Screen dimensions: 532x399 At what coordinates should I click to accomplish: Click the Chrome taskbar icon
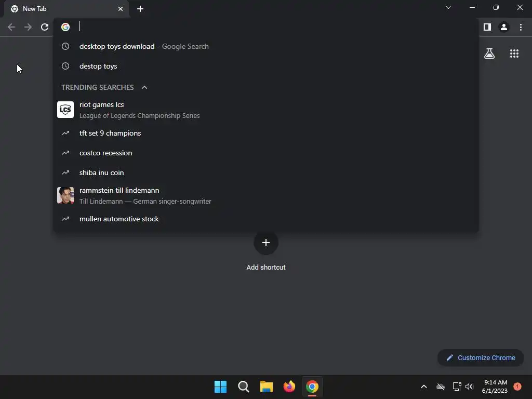click(312, 387)
